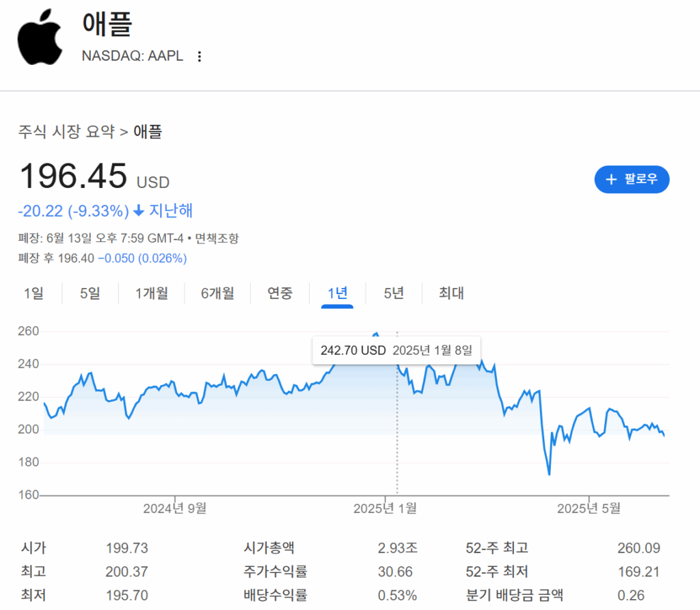700x610 pixels.
Task: Click the 최저 value 195.70
Action: pyautogui.click(x=126, y=595)
